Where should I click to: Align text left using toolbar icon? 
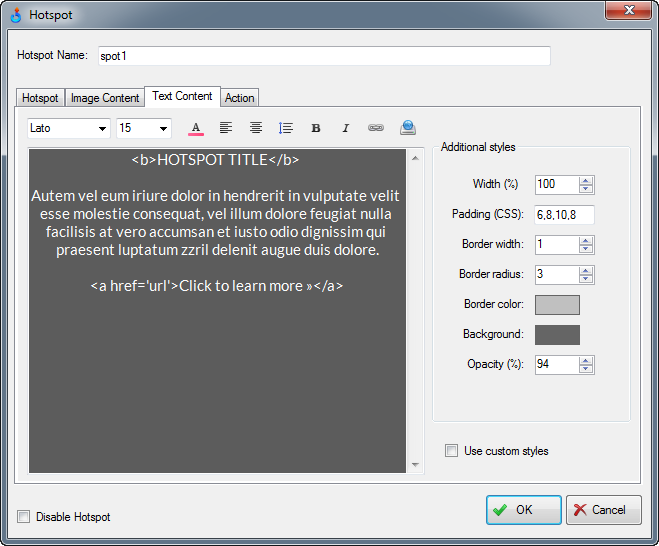pyautogui.click(x=226, y=128)
